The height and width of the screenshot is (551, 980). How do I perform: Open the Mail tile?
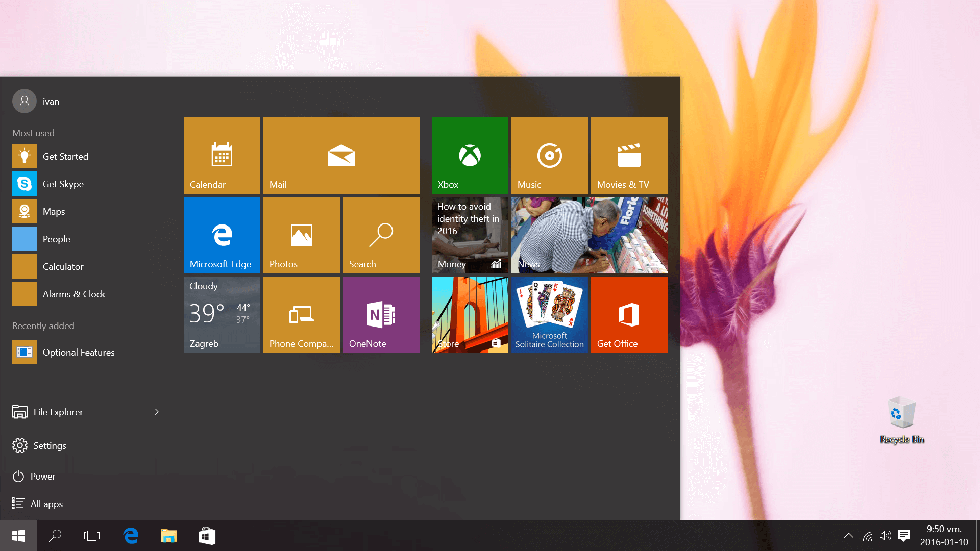coord(341,156)
